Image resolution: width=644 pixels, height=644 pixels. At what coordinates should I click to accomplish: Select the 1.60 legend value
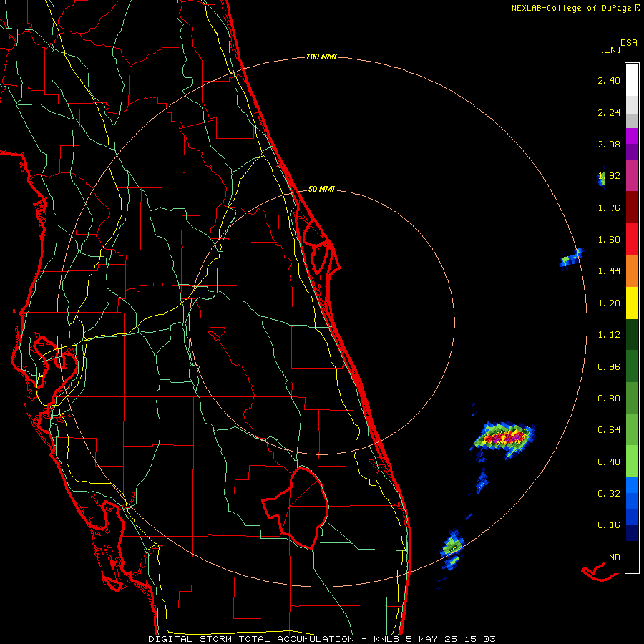click(609, 240)
